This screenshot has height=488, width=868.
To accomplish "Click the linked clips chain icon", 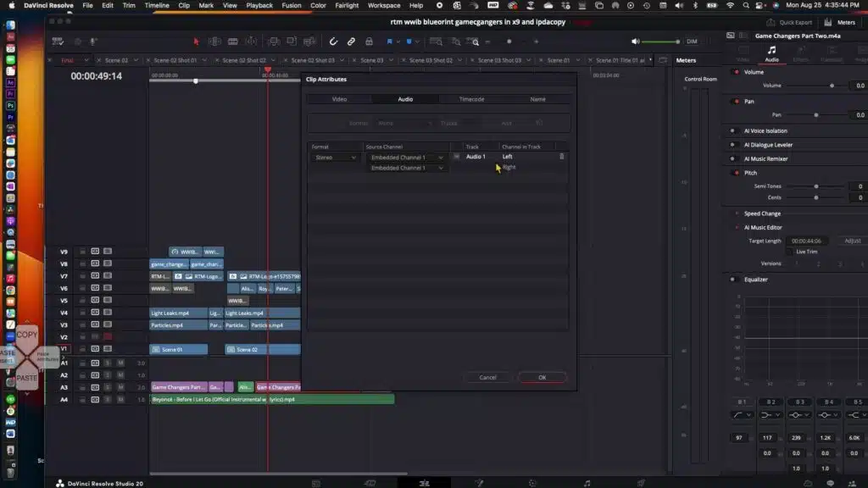I will tap(350, 41).
